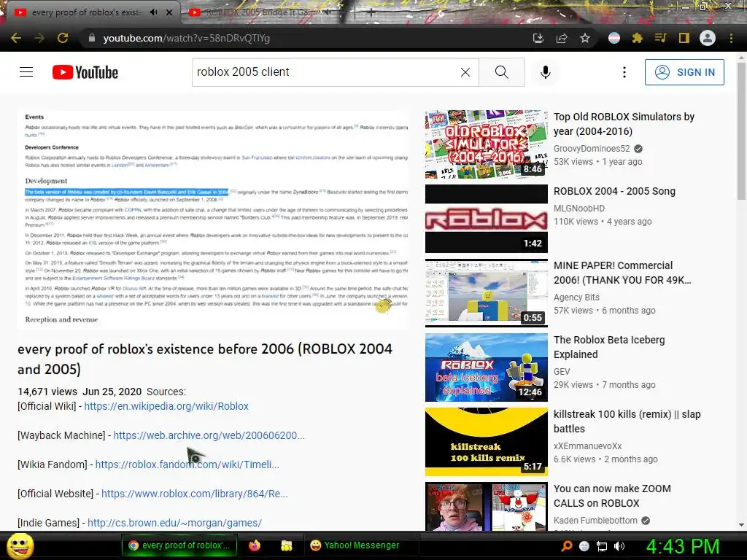Open the GEV channel name

tap(562, 371)
